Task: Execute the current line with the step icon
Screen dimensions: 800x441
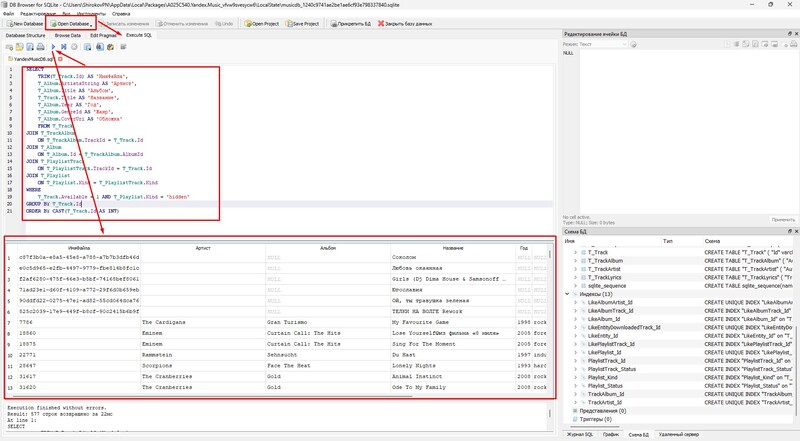Action: (63, 47)
